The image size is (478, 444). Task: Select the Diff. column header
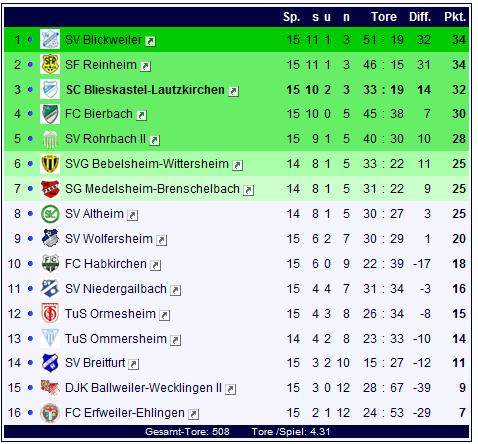click(x=420, y=17)
